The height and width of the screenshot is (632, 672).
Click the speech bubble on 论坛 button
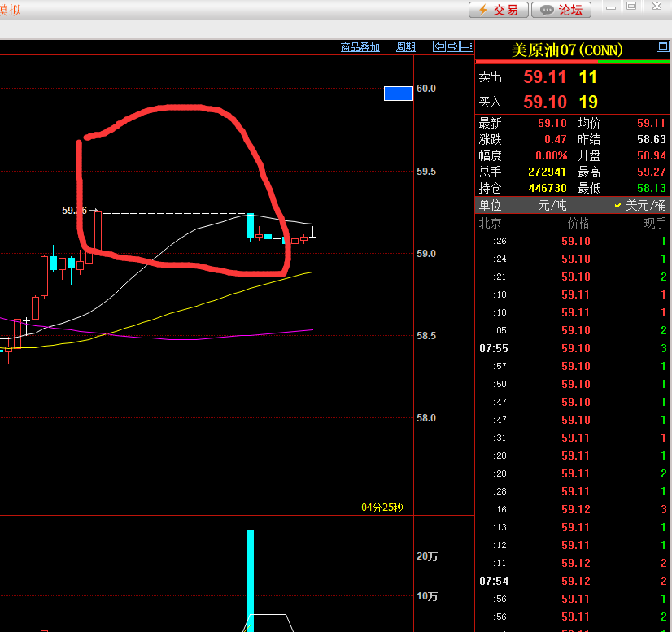pos(546,10)
